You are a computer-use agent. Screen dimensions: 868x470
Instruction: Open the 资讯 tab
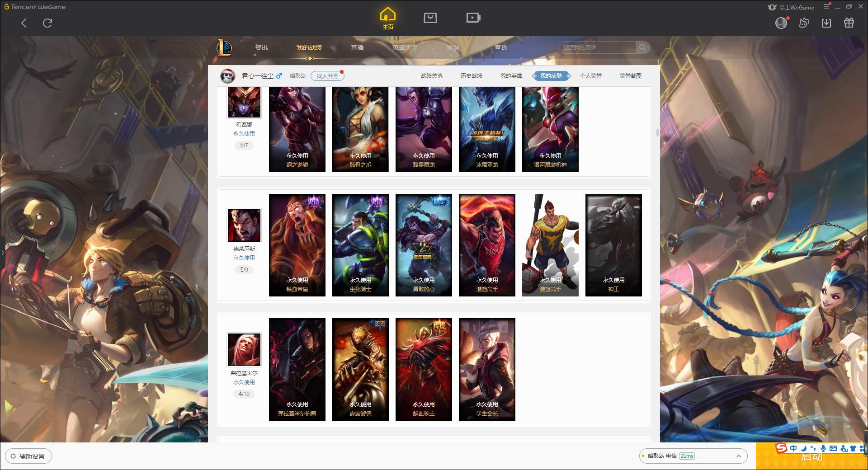click(261, 47)
